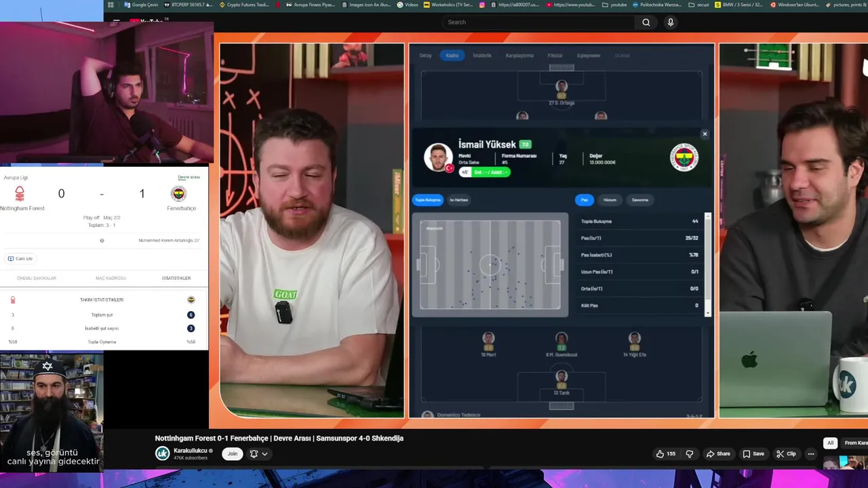Open the Karakullukcu channel avatar

click(x=163, y=453)
